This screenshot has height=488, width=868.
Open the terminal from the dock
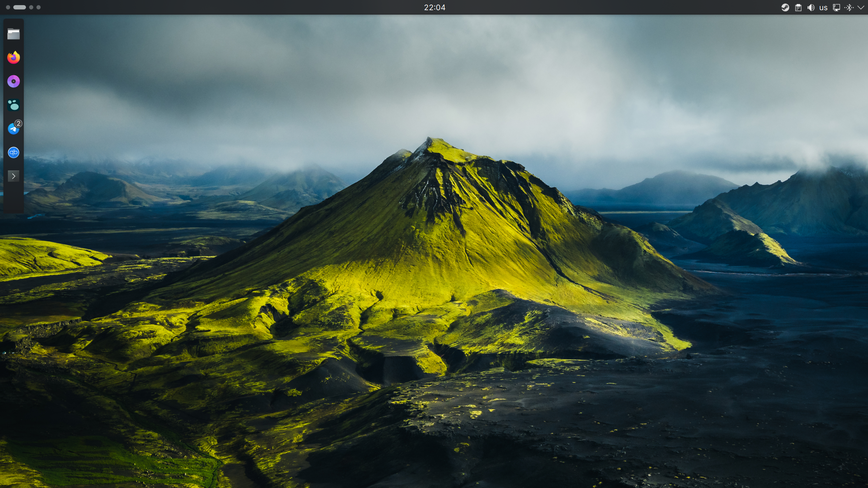[x=14, y=176]
